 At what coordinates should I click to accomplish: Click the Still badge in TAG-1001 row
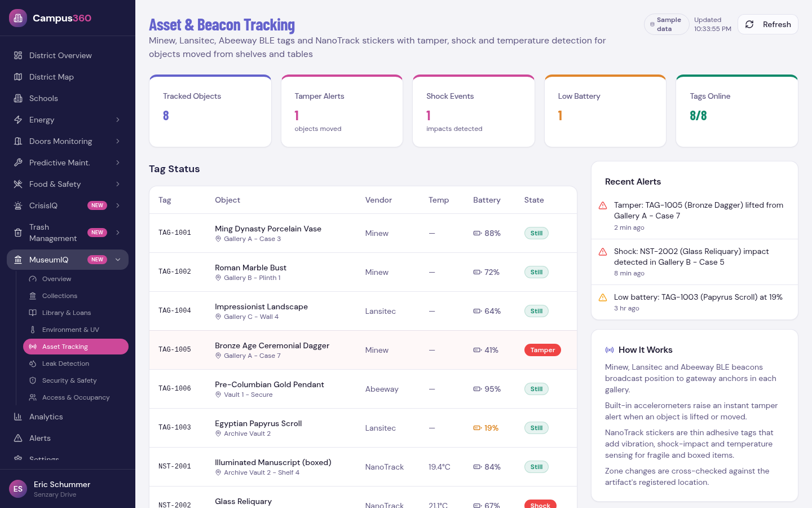click(536, 233)
